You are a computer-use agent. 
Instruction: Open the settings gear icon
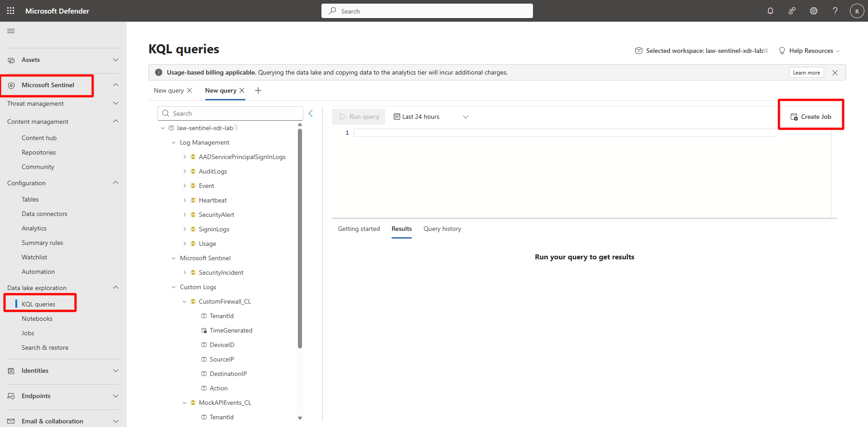tap(814, 11)
